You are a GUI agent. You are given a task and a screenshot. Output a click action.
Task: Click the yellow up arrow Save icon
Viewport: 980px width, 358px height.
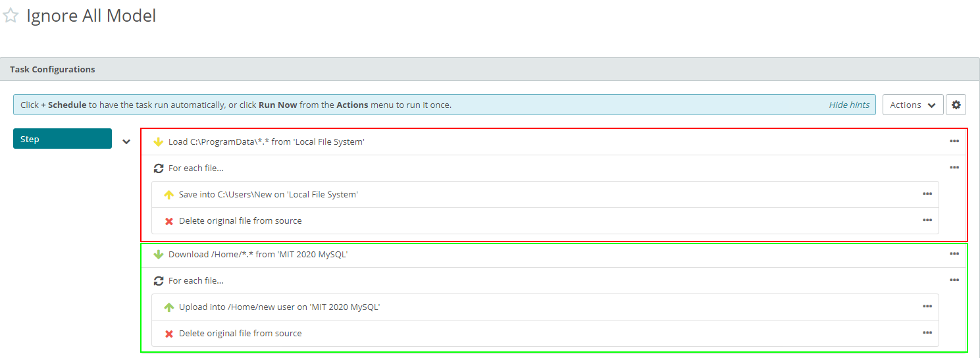[x=168, y=195]
